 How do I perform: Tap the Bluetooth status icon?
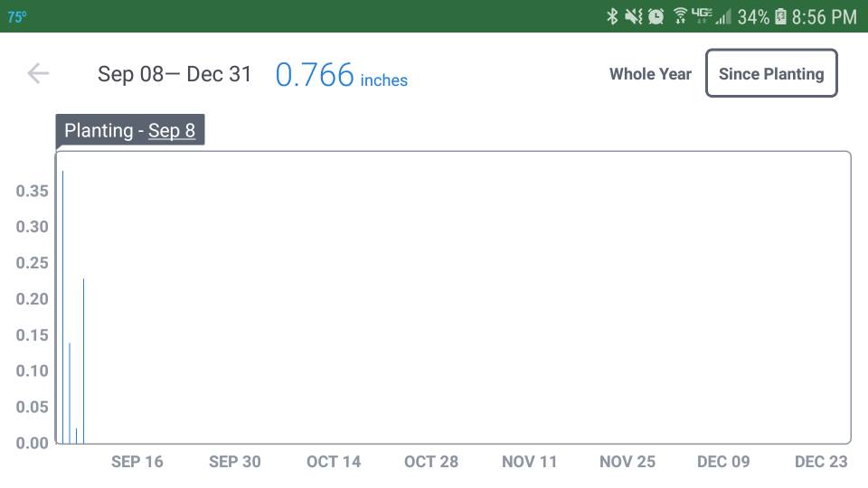(x=612, y=16)
